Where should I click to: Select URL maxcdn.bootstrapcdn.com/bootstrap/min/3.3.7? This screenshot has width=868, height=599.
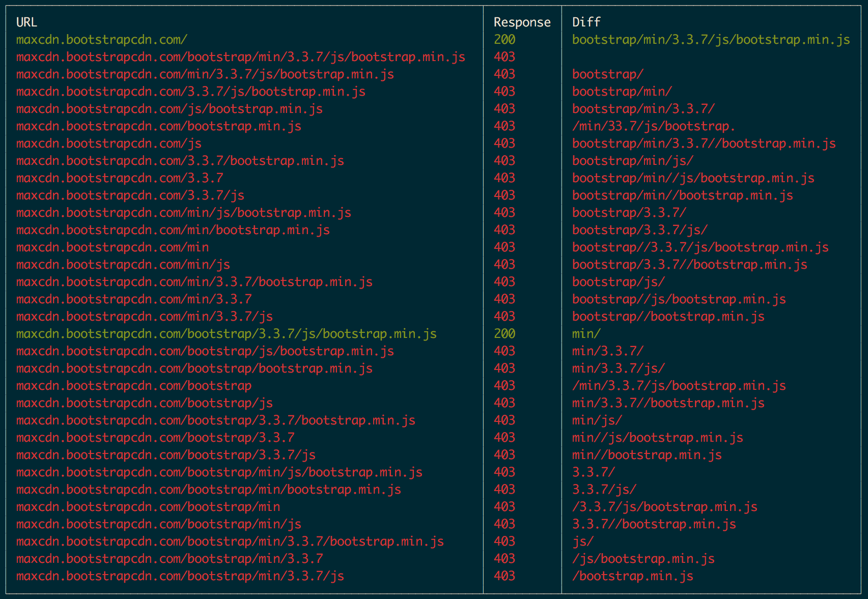(170, 559)
